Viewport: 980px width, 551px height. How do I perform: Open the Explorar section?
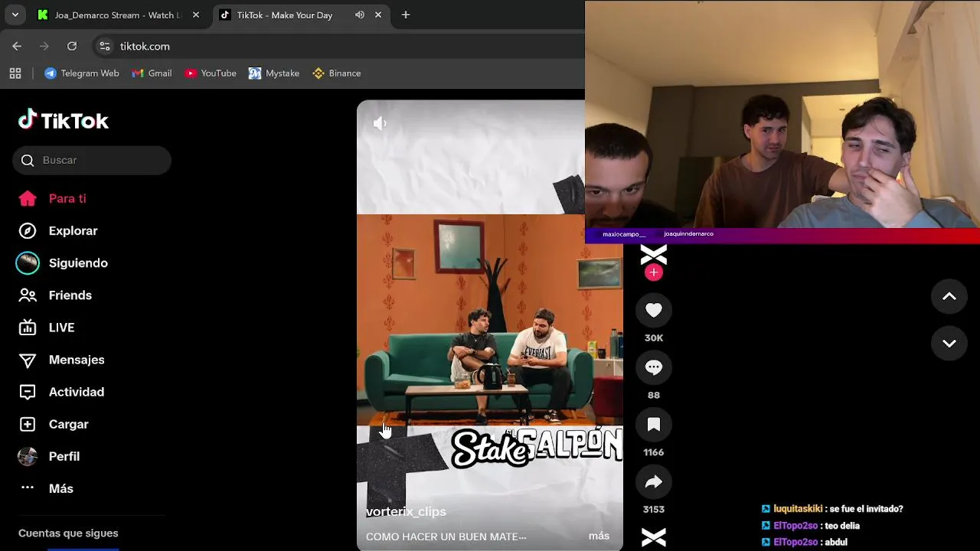click(73, 230)
